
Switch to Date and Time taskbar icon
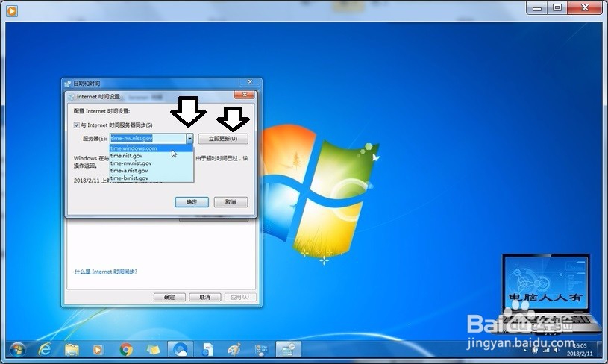pyautogui.click(x=288, y=350)
